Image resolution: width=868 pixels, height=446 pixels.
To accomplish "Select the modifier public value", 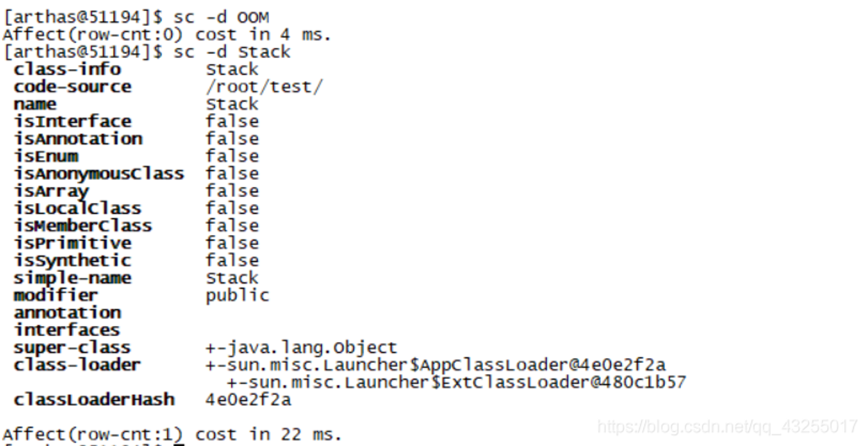I will point(237,295).
